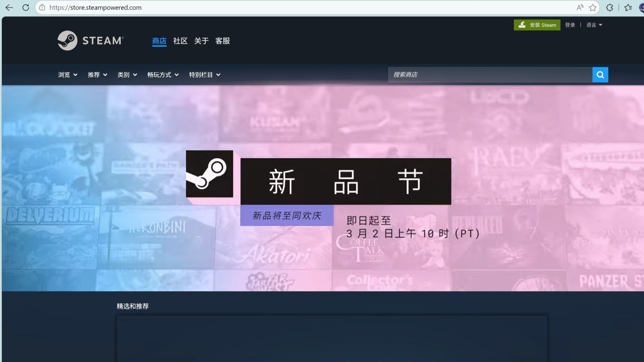Click the 安装 Steam green button
644x362 pixels.
click(x=537, y=25)
